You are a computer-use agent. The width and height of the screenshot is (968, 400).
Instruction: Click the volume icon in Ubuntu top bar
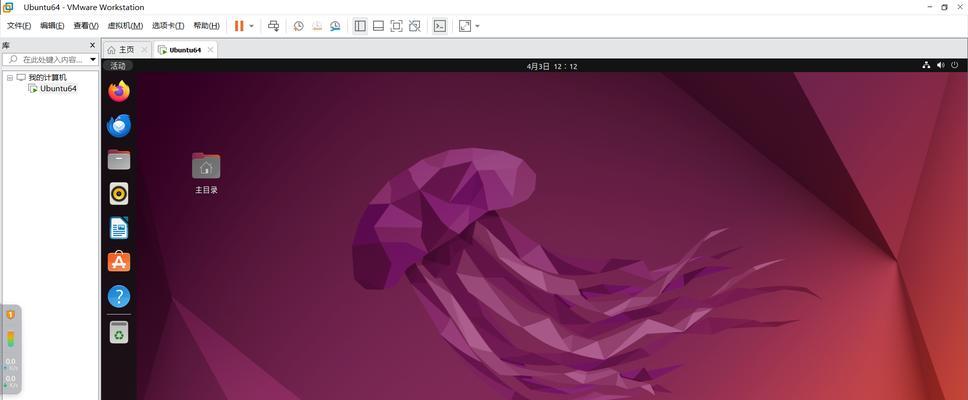pos(940,65)
